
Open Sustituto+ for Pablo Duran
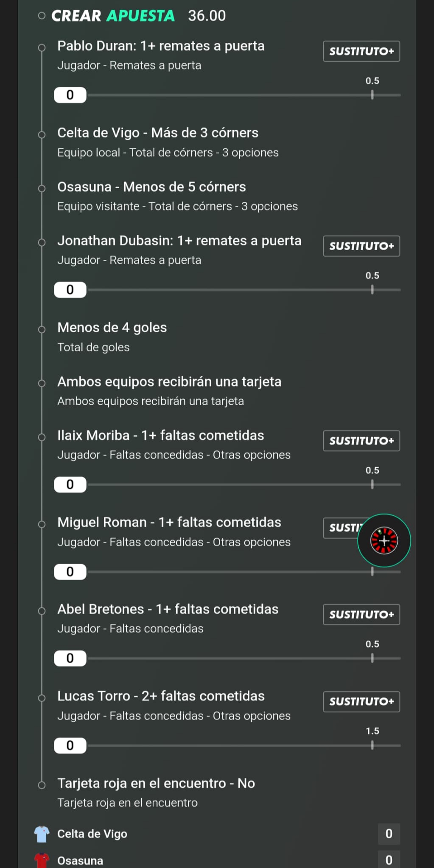[x=361, y=51]
